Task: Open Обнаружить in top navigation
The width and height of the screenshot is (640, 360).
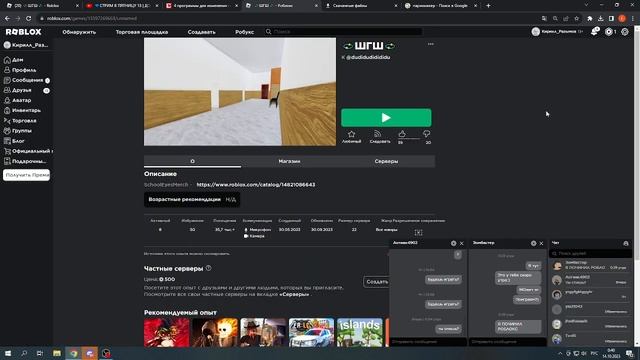Action: point(79,32)
